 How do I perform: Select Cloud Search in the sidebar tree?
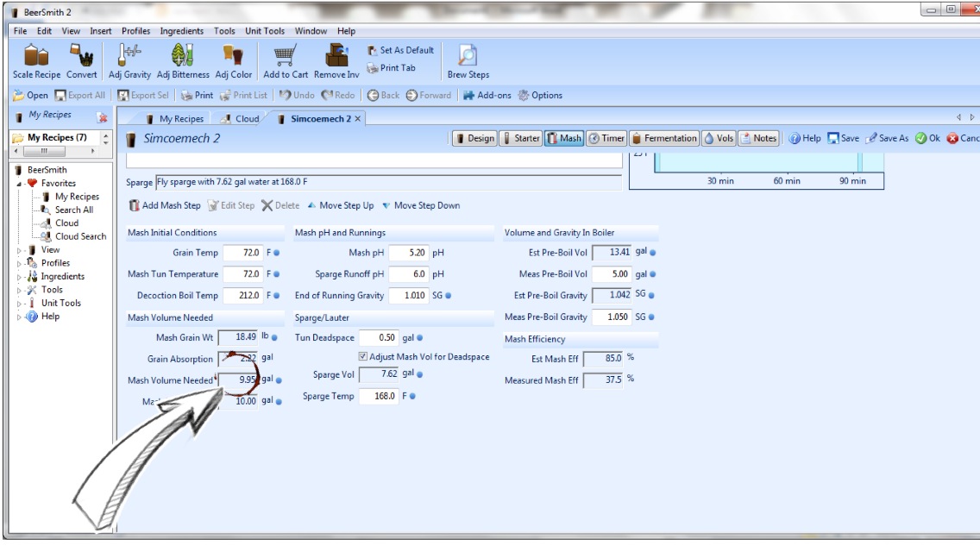point(80,236)
